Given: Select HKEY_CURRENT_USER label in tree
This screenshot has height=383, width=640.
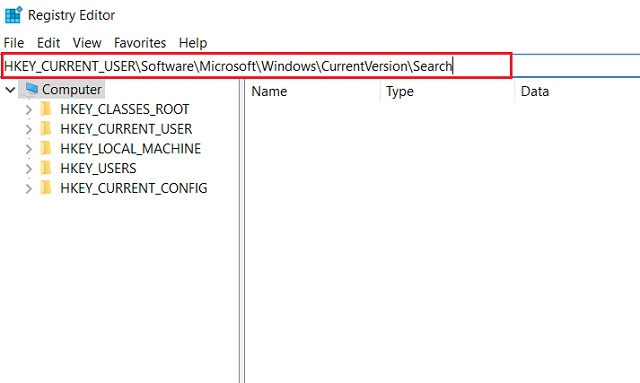Looking at the screenshot, I should tap(126, 129).
